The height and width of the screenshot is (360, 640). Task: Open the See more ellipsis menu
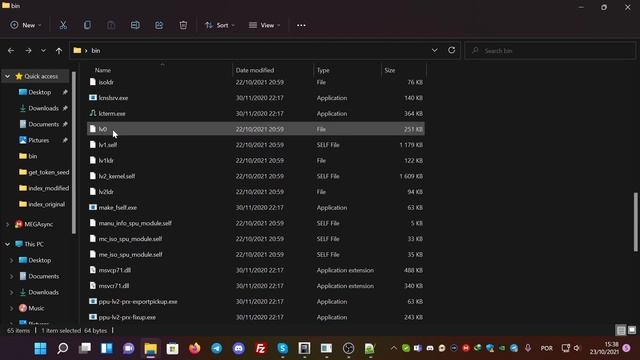301,25
